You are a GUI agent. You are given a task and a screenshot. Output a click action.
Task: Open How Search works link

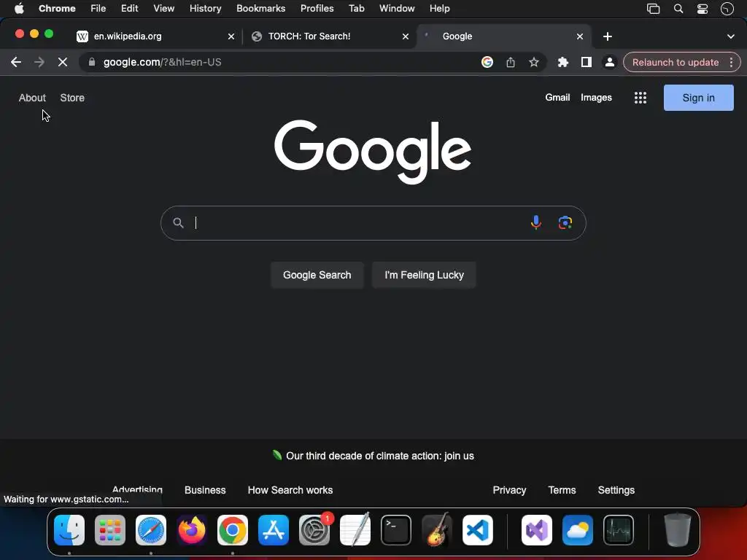[290, 490]
